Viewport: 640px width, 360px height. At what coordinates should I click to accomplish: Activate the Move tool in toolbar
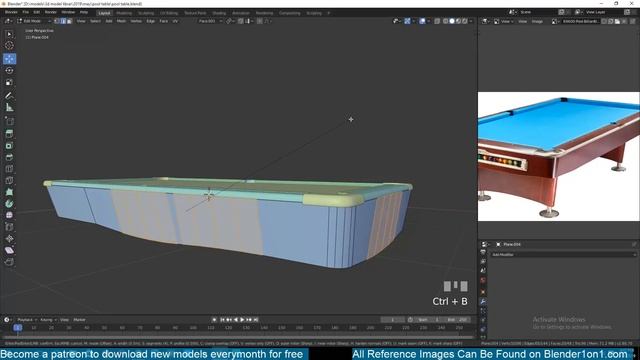(9, 59)
